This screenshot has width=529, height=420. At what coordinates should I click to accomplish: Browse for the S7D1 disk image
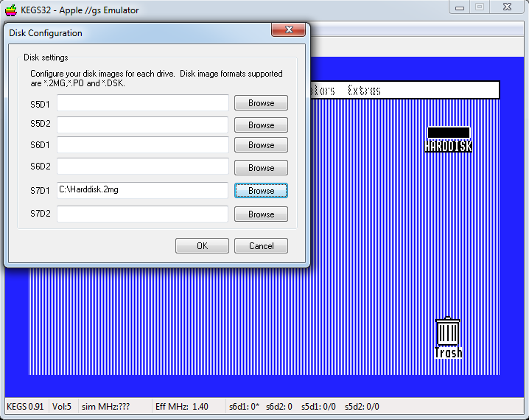261,191
